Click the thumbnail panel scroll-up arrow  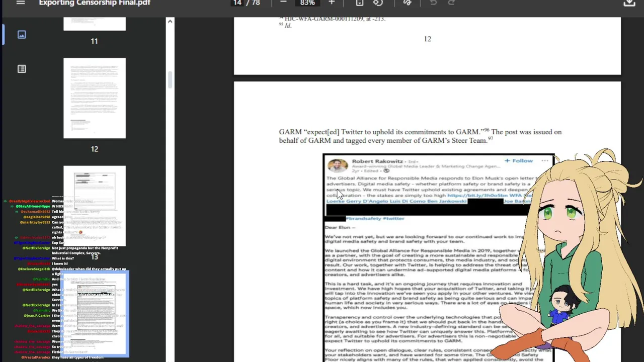coord(170,22)
